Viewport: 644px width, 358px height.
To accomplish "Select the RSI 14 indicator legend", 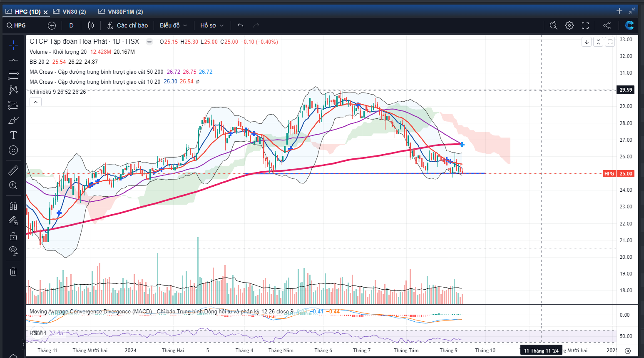I will click(x=38, y=333).
